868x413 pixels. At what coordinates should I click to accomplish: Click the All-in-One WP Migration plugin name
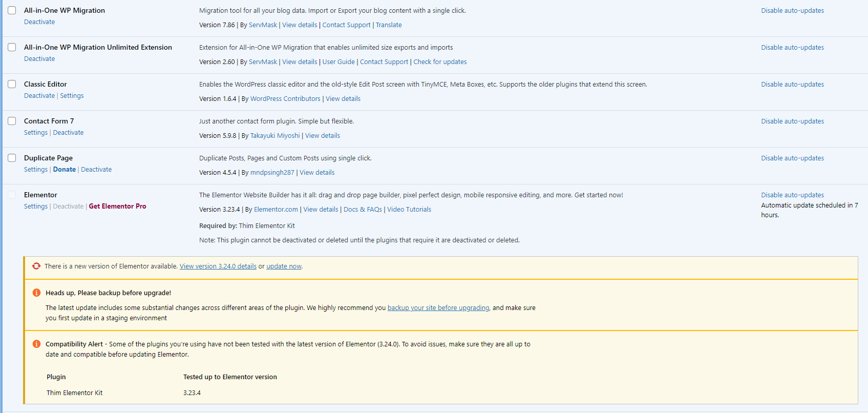point(65,11)
